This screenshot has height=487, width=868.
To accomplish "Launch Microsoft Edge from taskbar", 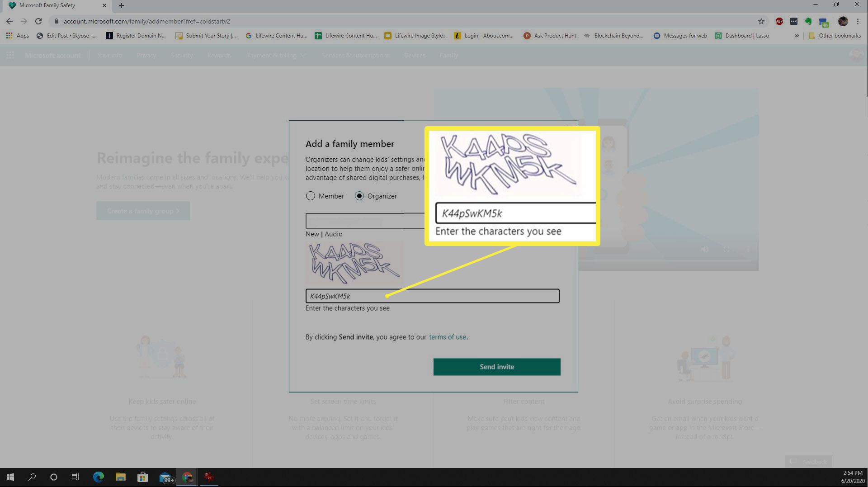I will pos(98,477).
